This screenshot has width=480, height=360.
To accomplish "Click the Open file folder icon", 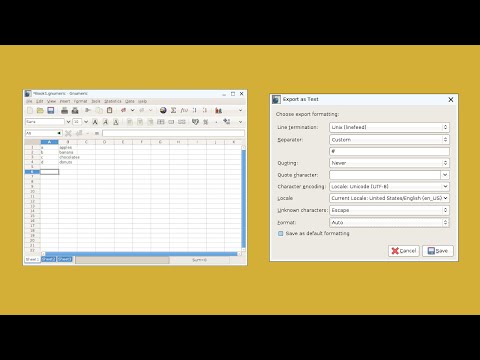I will [x=40, y=110].
